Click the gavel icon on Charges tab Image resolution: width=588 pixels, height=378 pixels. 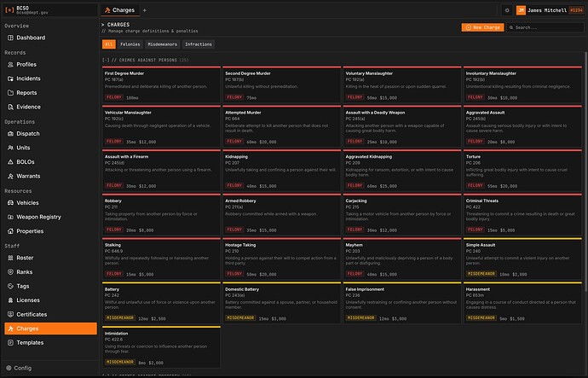[x=107, y=10]
